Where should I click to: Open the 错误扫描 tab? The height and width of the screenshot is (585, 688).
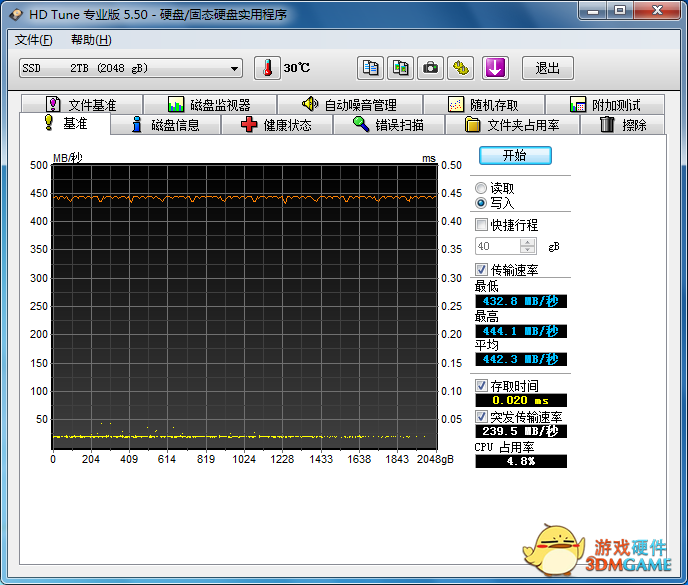point(389,125)
